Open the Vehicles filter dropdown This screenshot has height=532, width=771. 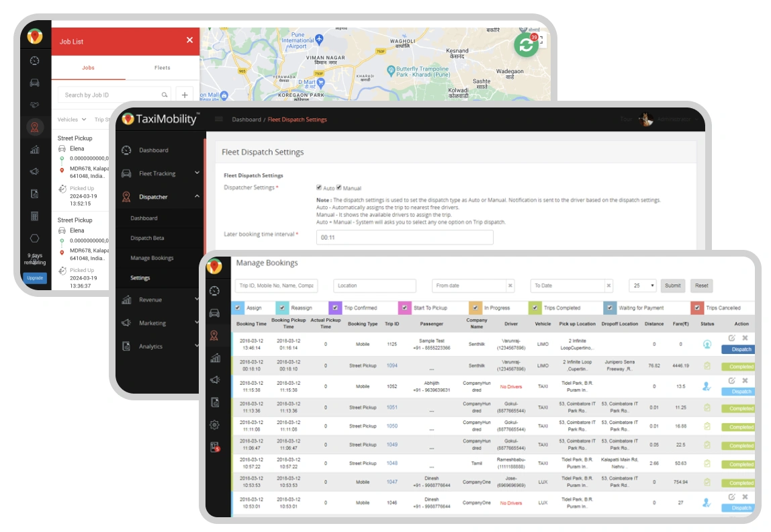coord(72,120)
